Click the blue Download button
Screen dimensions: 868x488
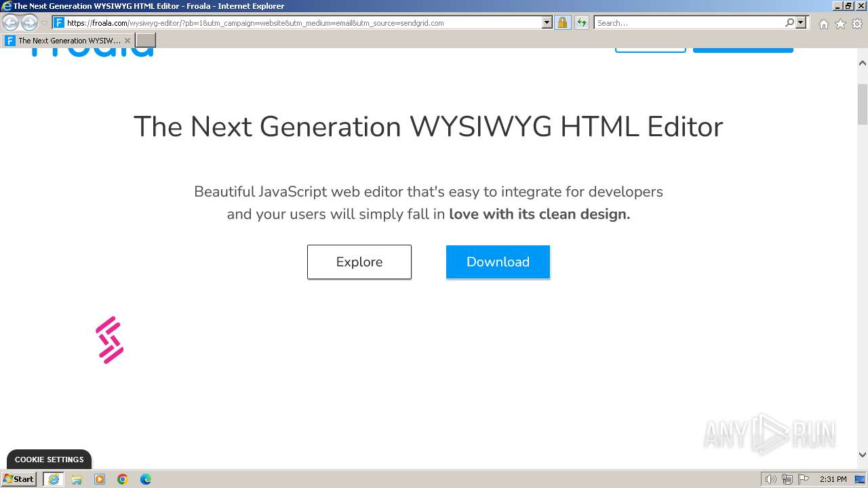click(498, 262)
